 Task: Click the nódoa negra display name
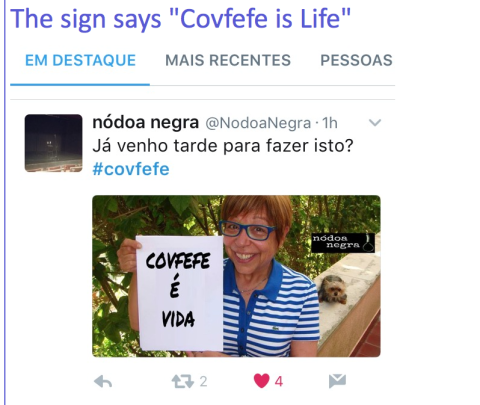tap(146, 122)
